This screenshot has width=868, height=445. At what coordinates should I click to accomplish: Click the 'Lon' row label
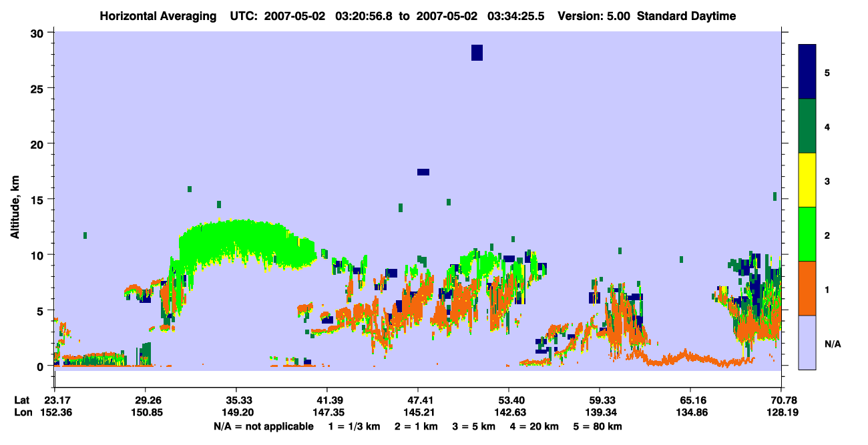23,412
